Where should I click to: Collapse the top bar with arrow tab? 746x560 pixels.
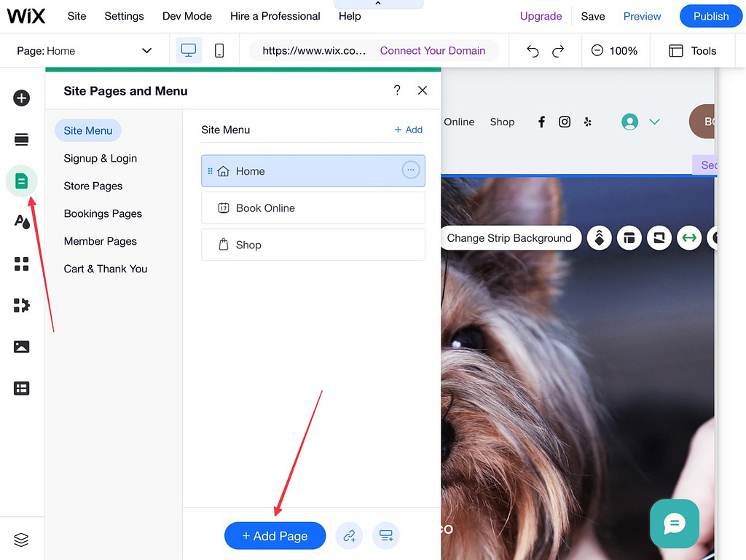[378, 4]
